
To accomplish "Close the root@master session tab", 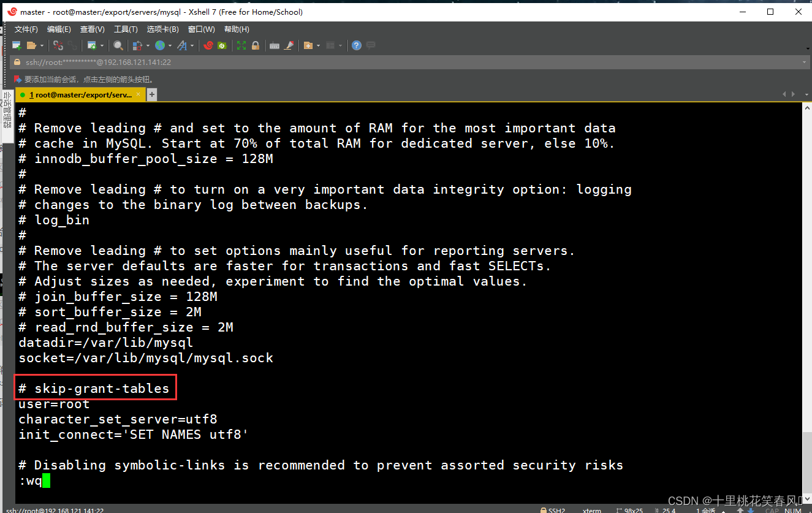I will pyautogui.click(x=138, y=94).
